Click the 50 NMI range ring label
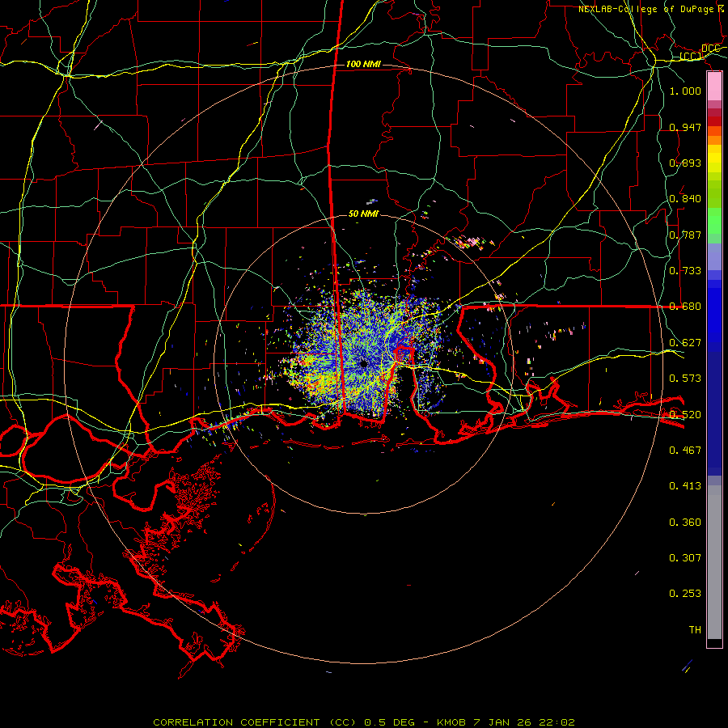This screenshot has height=728, width=728. click(x=363, y=214)
